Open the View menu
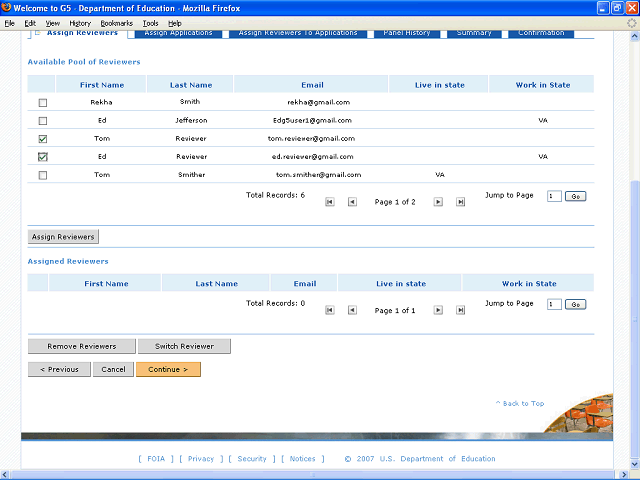 tap(53, 23)
